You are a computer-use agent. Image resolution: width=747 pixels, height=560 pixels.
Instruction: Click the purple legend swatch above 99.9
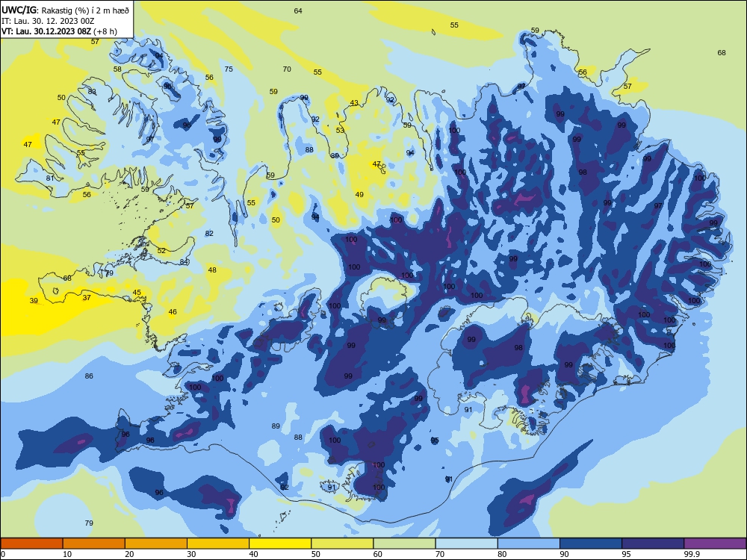point(715,544)
